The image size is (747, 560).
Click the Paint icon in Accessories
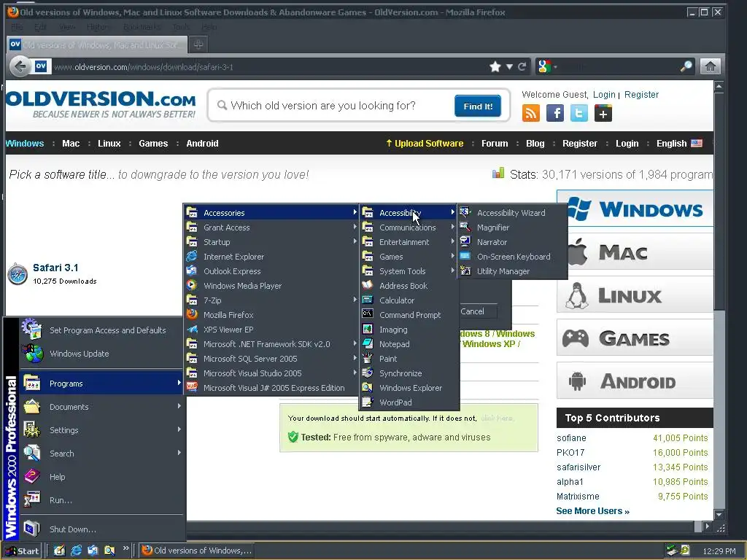pos(368,358)
